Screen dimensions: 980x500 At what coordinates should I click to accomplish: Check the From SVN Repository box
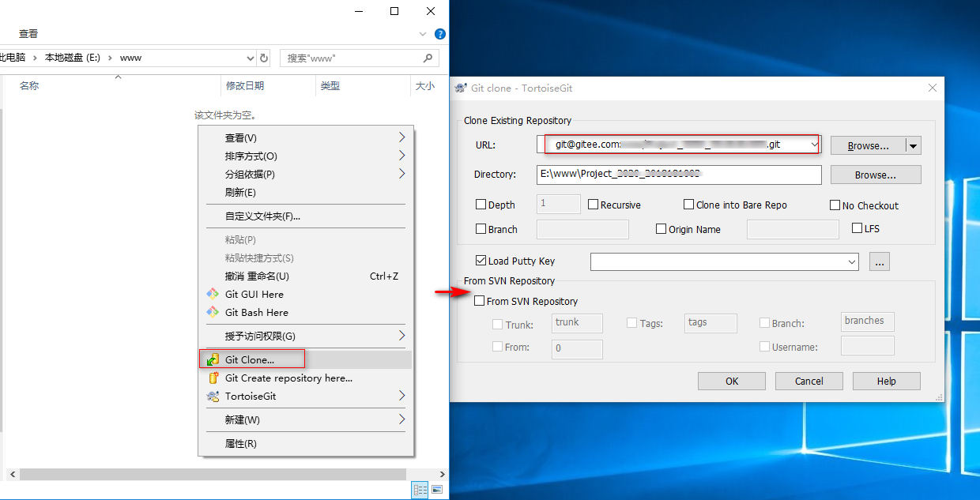click(x=479, y=301)
